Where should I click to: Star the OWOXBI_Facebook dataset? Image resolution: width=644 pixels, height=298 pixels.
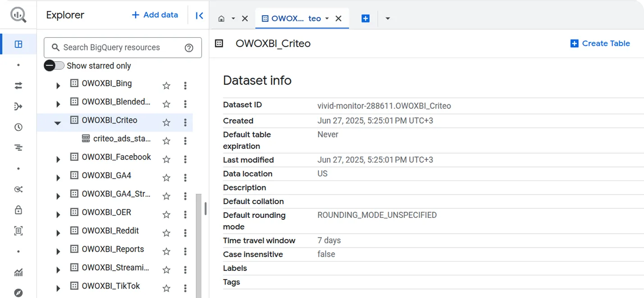tap(166, 159)
